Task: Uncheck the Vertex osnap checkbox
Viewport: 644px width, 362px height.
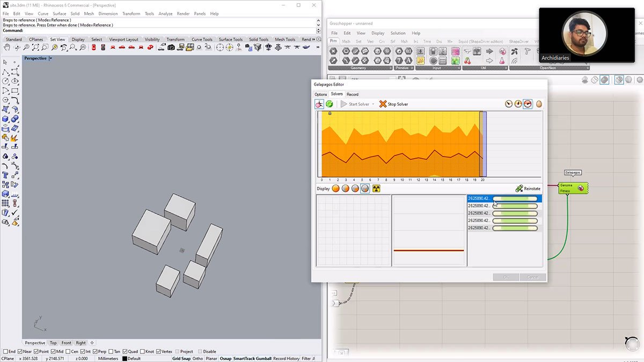Action: (157, 351)
